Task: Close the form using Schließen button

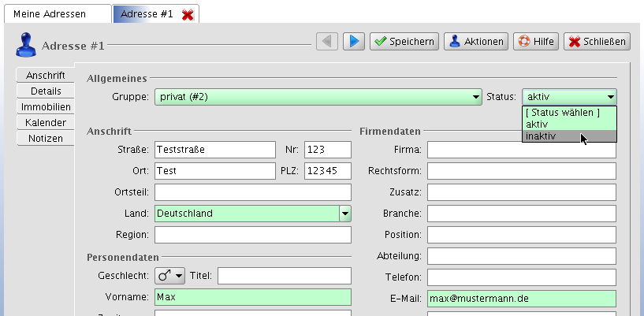Action: coord(597,42)
